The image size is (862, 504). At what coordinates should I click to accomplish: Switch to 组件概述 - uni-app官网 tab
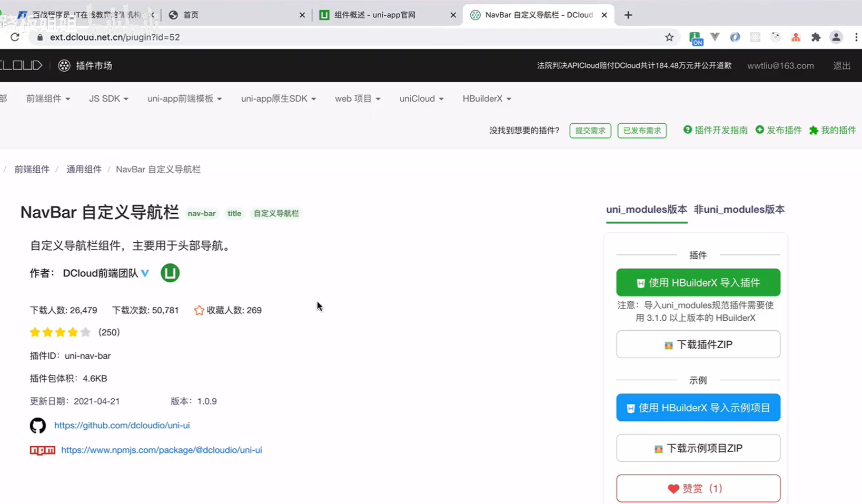coord(387,15)
